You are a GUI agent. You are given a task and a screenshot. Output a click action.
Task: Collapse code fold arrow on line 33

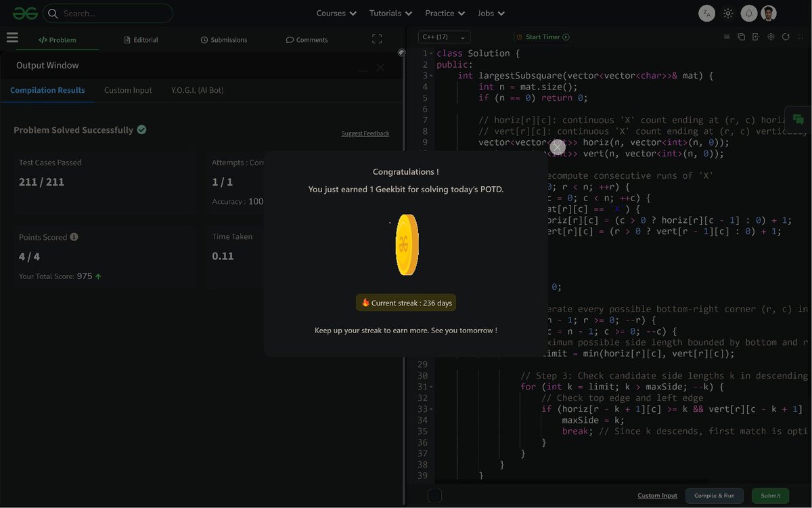point(431,410)
